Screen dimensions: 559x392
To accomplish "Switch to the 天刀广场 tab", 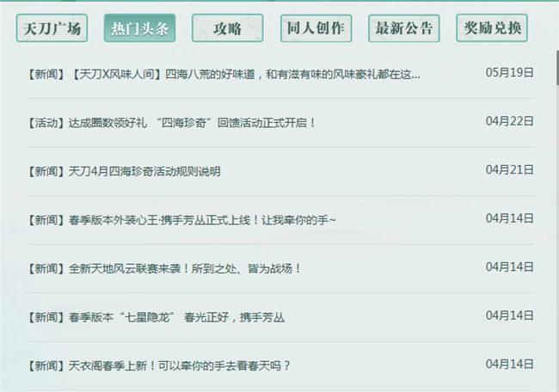I will click(52, 28).
